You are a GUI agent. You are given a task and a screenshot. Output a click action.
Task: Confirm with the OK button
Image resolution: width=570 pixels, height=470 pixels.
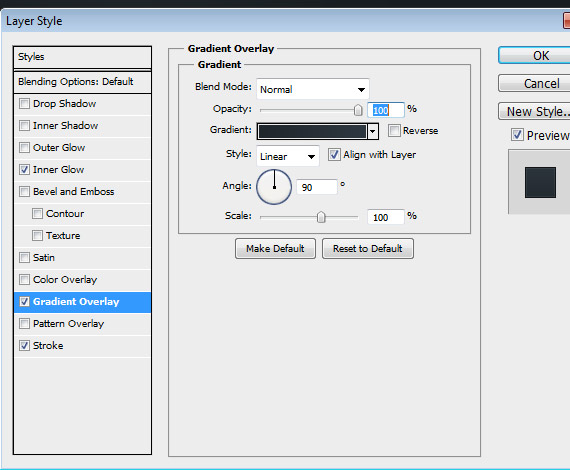[x=534, y=56]
